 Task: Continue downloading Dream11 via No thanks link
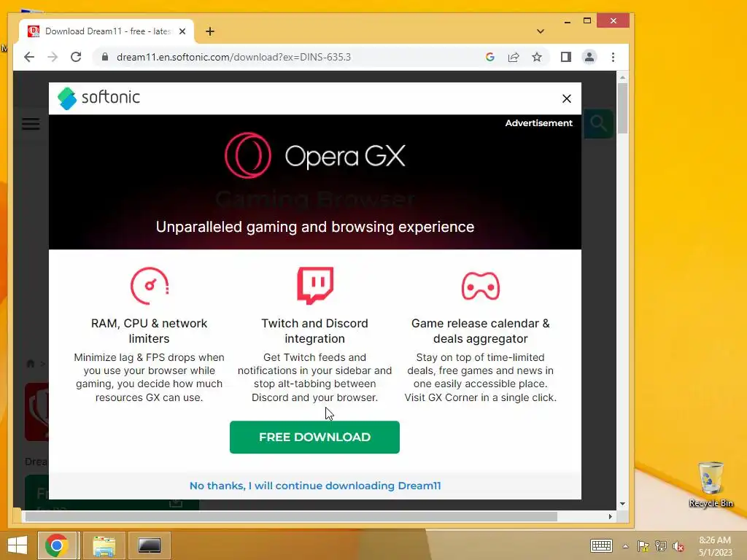(315, 486)
